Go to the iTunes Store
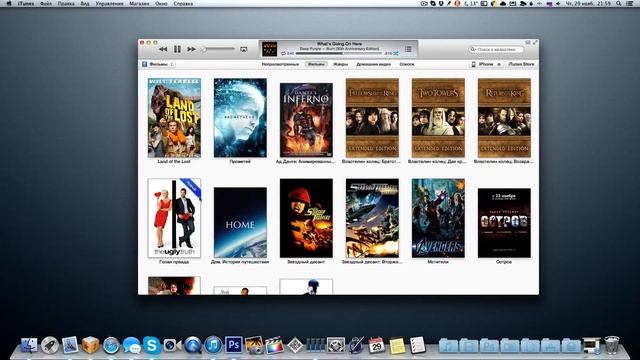This screenshot has height=360, width=640. point(521,64)
